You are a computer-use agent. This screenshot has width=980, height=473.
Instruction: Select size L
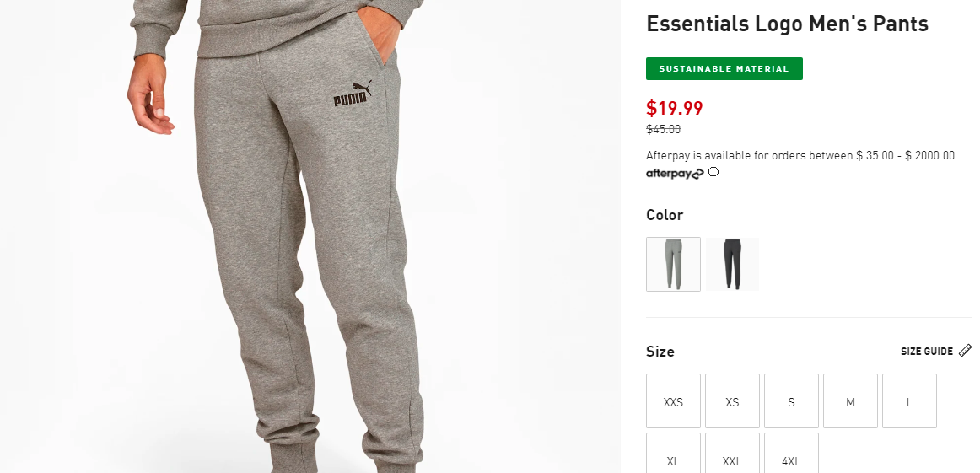coord(909,401)
